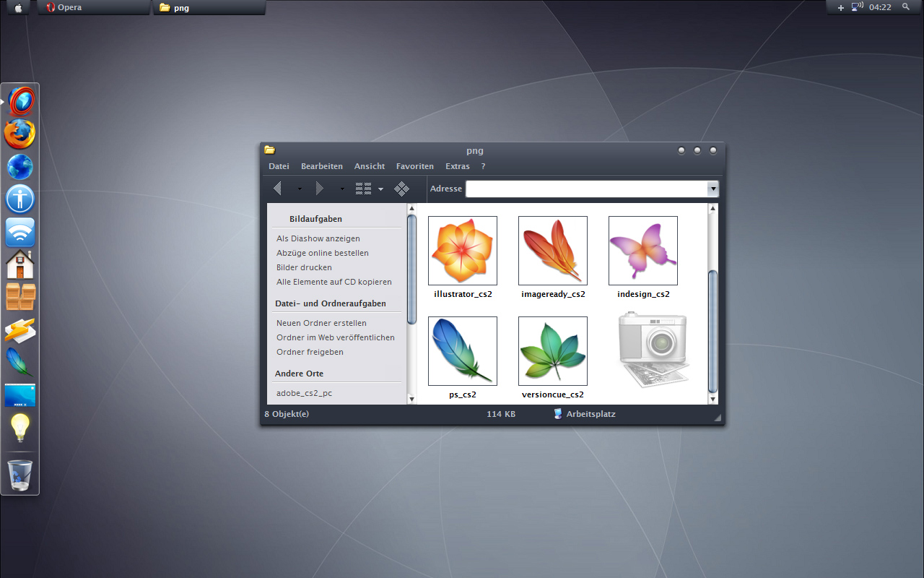Select the illustrator_cs2 thumbnail
This screenshot has height=578, width=924.
463,251
